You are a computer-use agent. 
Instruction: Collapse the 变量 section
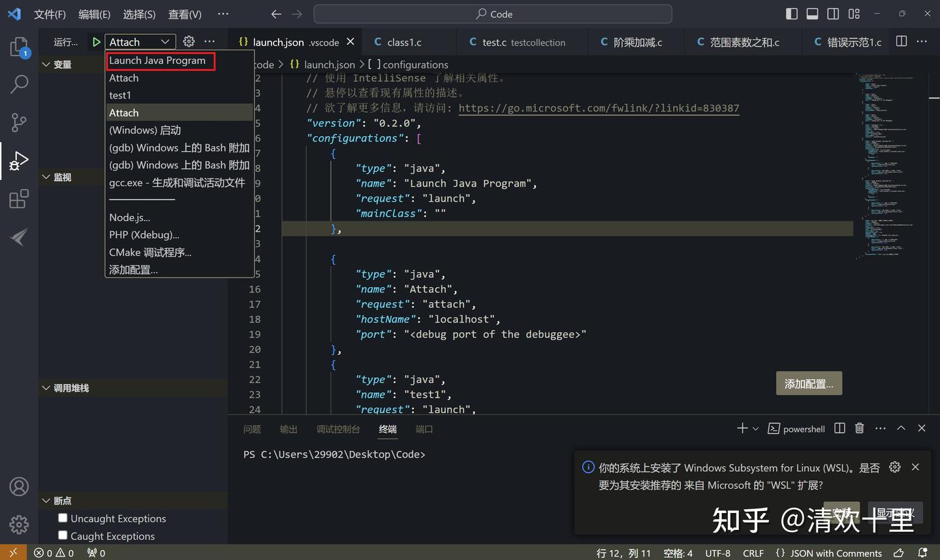(x=46, y=64)
